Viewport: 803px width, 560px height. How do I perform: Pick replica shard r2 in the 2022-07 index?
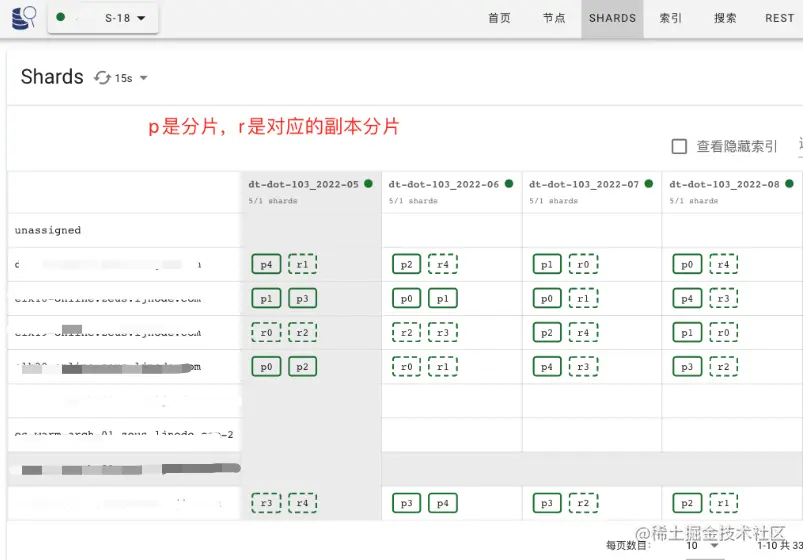[x=583, y=503]
